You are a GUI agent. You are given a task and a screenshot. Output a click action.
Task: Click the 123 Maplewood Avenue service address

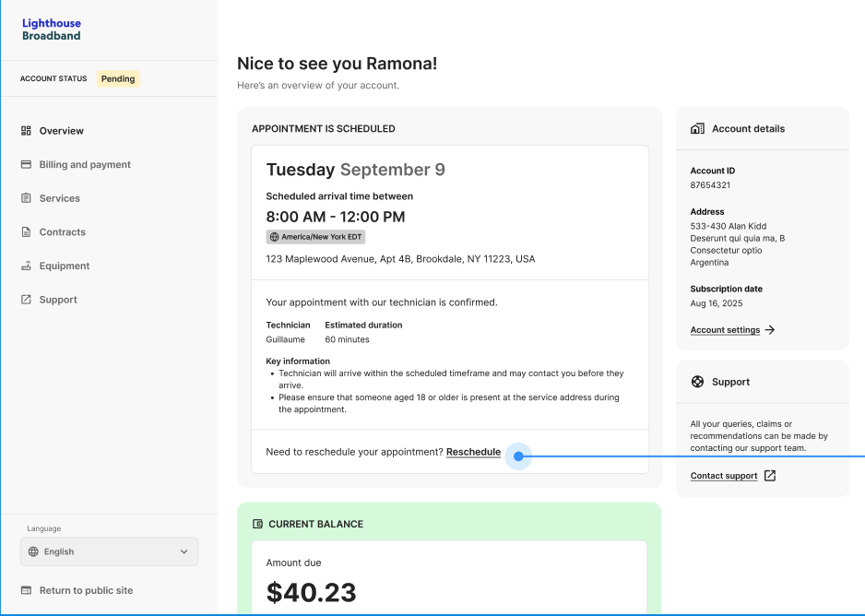point(400,259)
